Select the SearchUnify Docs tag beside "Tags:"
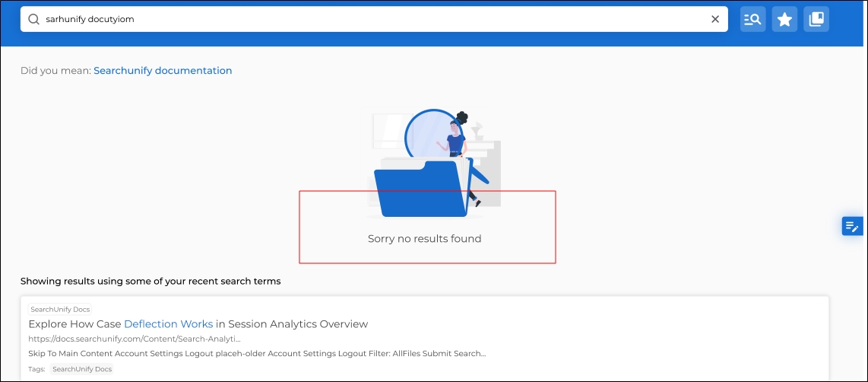Screen dimensions: 868x382 point(82,369)
